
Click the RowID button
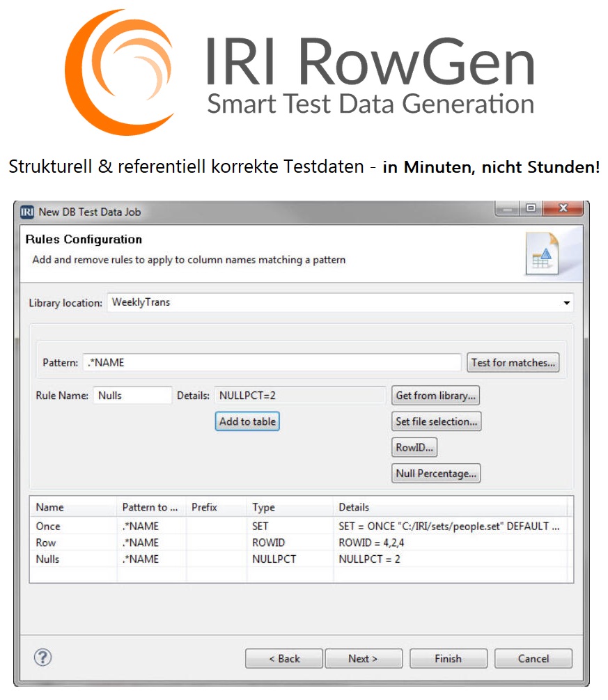click(414, 447)
